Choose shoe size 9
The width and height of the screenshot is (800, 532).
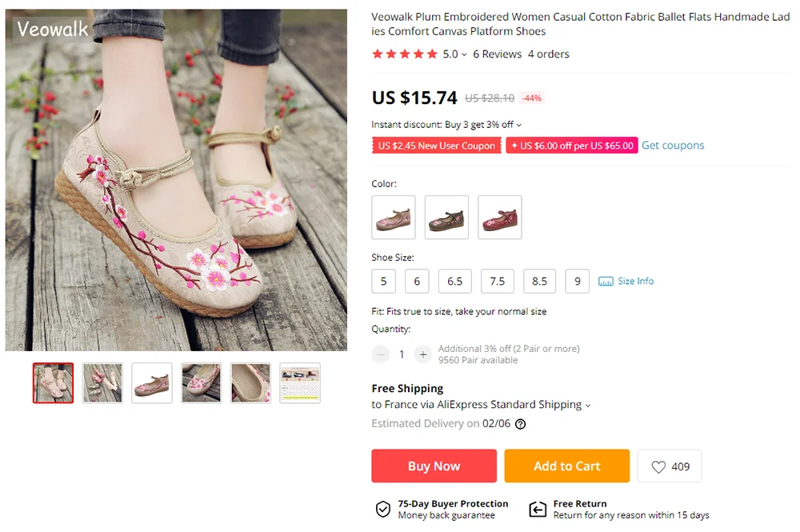click(577, 282)
